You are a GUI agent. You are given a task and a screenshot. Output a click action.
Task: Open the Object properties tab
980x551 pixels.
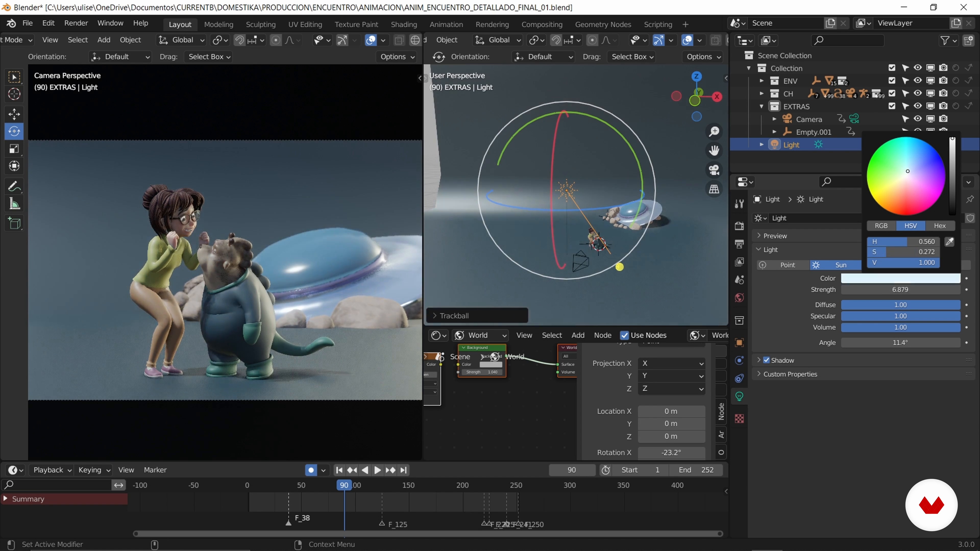739,343
